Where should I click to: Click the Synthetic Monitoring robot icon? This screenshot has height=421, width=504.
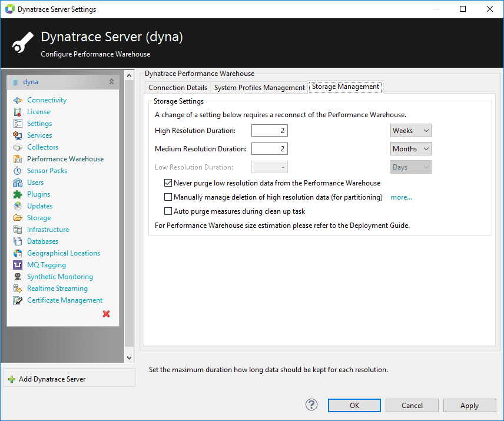[18, 277]
